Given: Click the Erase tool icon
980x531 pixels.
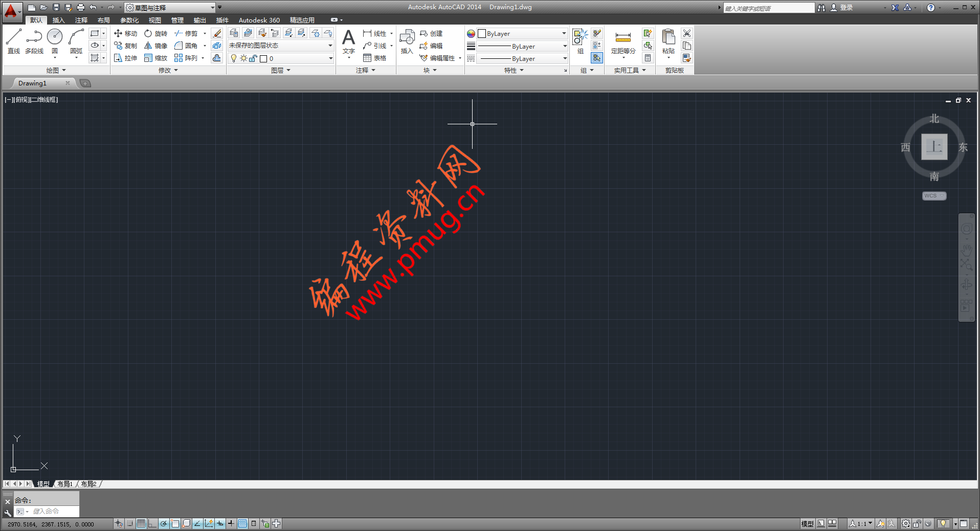Looking at the screenshot, I should tap(217, 33).
